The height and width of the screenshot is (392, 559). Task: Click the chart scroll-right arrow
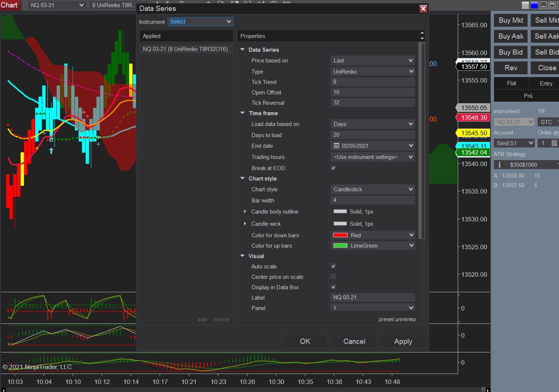click(x=488, y=390)
